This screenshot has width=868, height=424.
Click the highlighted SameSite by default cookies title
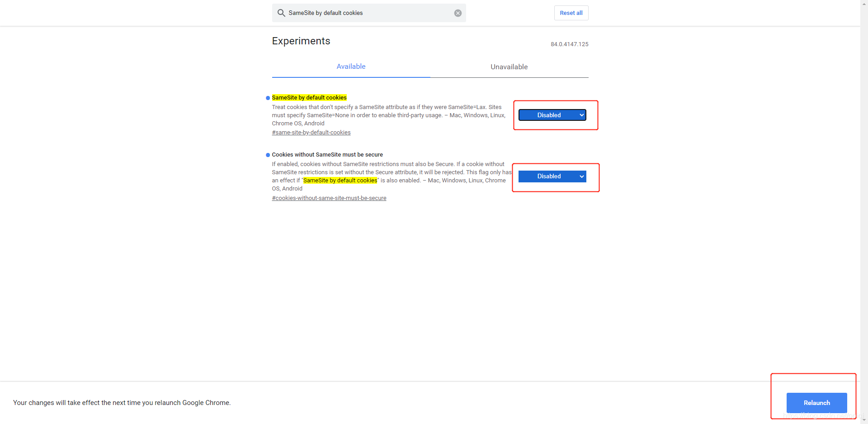coord(309,98)
